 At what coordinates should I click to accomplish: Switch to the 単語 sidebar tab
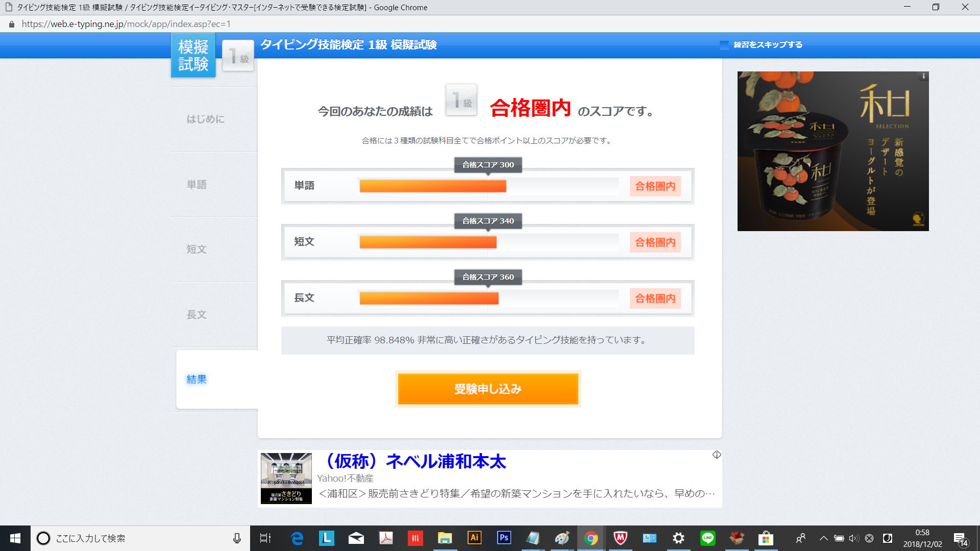[197, 184]
